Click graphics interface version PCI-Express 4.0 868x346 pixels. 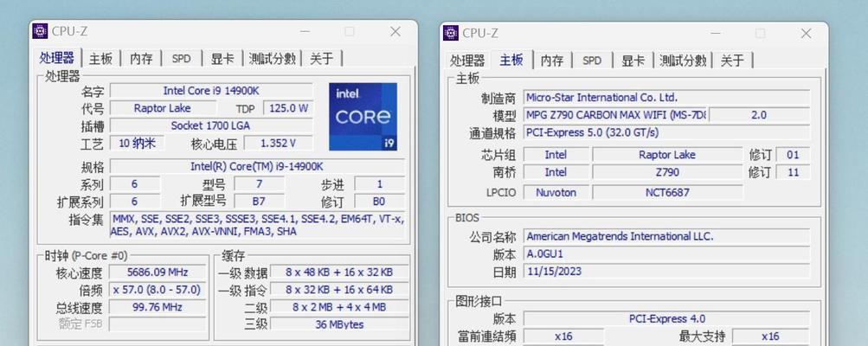[x=666, y=319]
